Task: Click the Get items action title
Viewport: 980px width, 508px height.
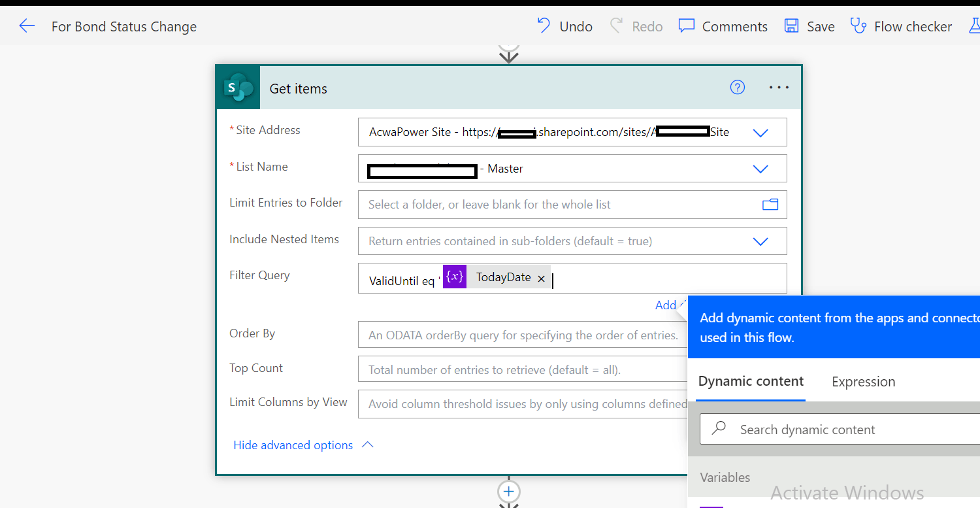Action: (299, 88)
